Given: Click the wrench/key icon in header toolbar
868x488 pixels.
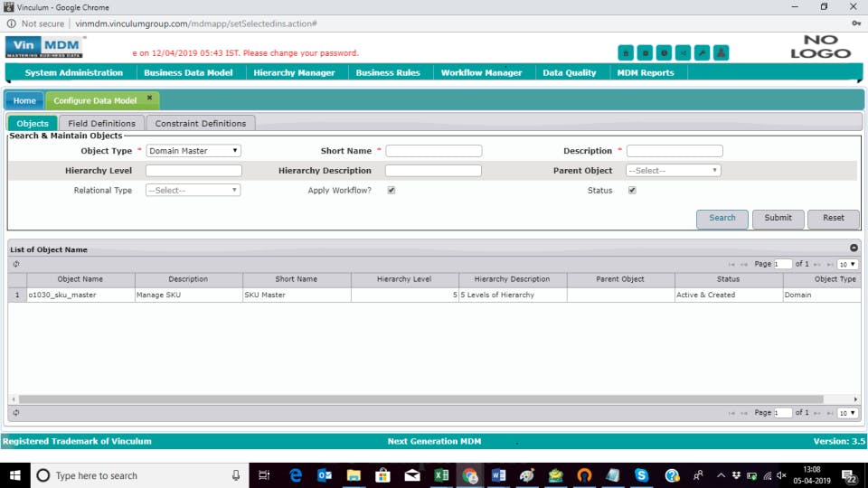Looking at the screenshot, I should click(x=702, y=53).
